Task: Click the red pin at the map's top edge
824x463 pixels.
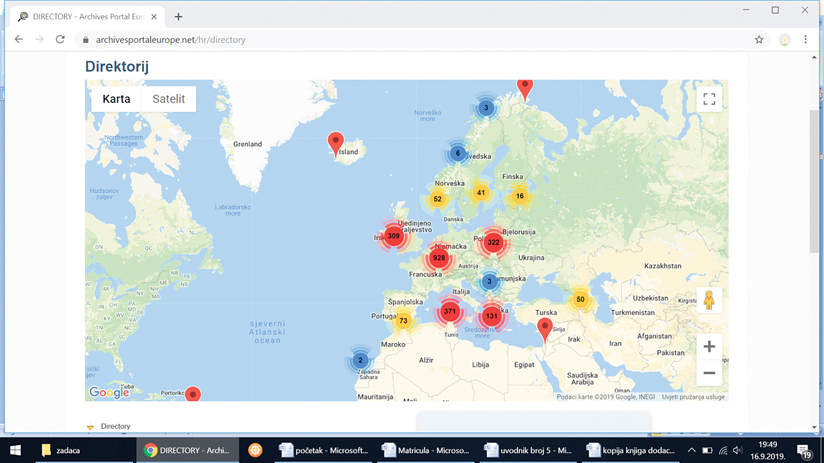Action: click(x=525, y=90)
